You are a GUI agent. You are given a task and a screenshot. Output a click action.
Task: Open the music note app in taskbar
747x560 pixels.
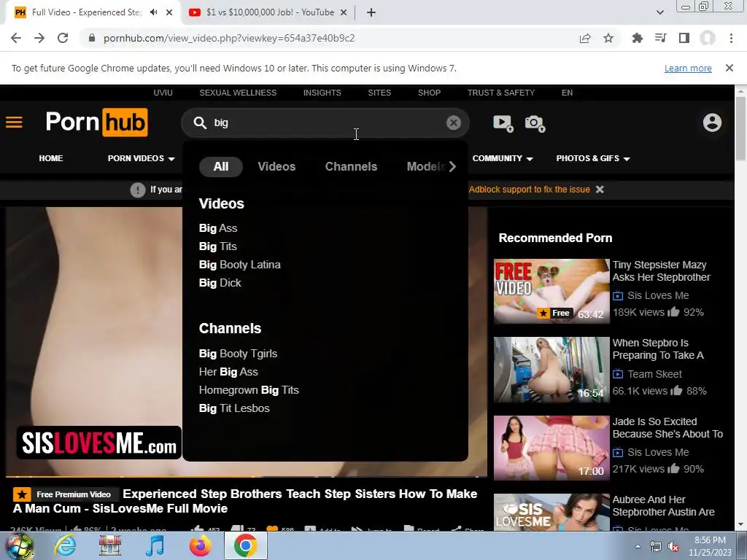(x=155, y=545)
